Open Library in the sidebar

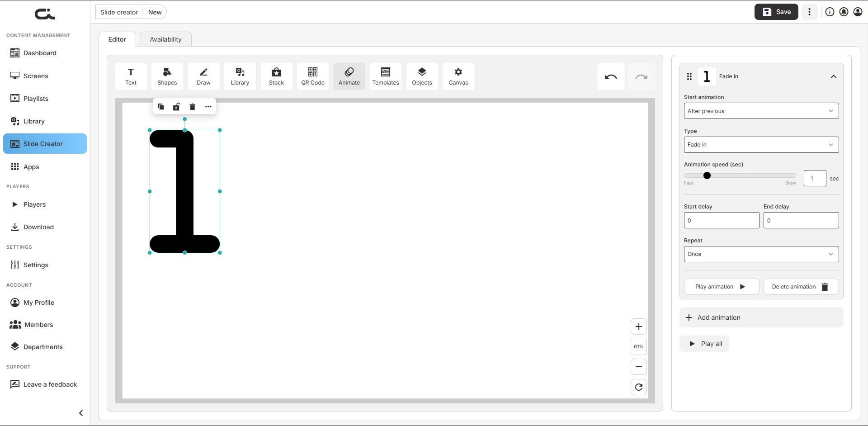tap(45, 121)
